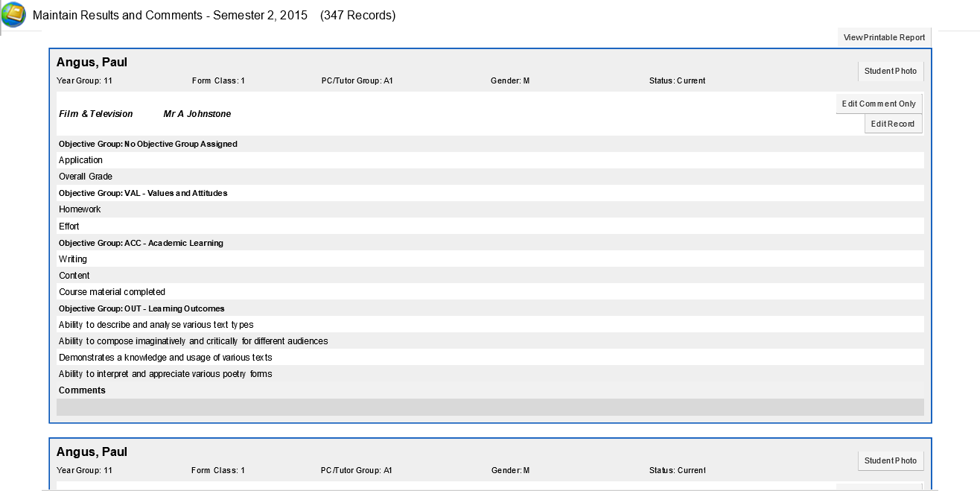
Task: Click 'Gender: M' in the first card
Action: (510, 80)
